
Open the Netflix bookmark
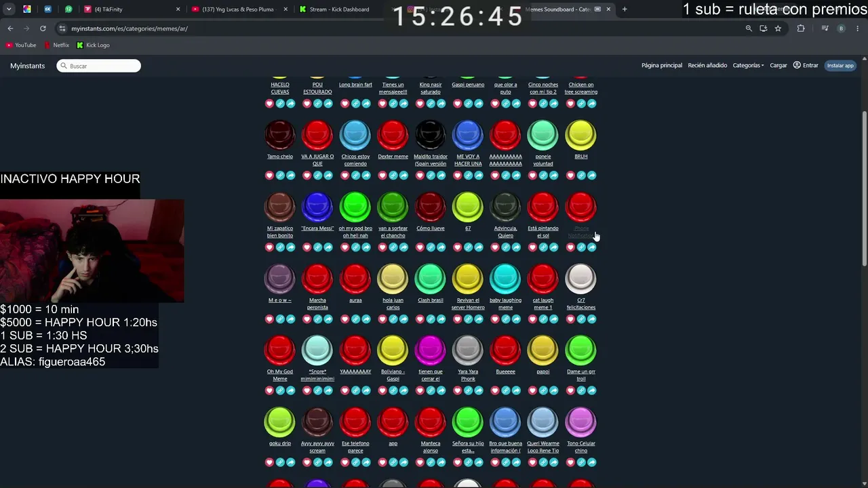[57, 45]
